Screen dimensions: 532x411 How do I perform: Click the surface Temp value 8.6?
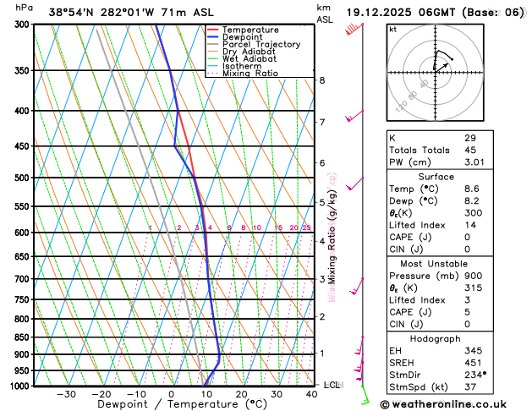pyautogui.click(x=472, y=189)
